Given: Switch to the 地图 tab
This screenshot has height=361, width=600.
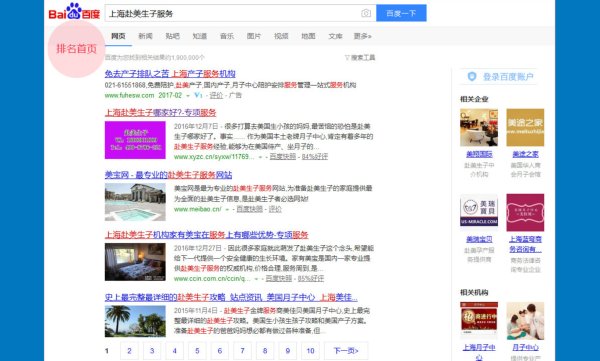Looking at the screenshot, I should (308, 36).
